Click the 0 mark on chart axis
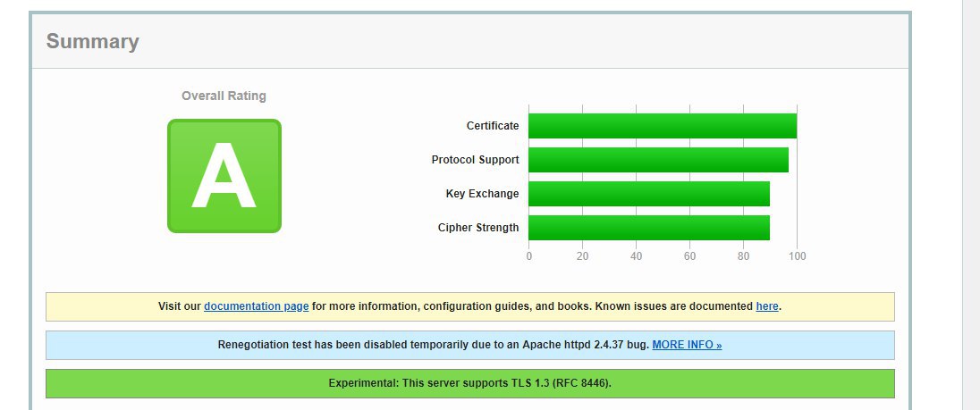The image size is (980, 410). pos(528,257)
